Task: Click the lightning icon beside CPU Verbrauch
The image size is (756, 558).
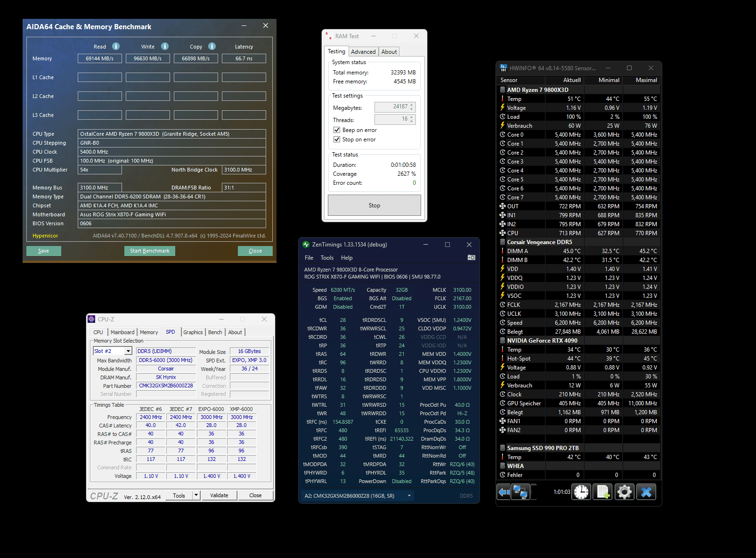Action: tap(503, 125)
